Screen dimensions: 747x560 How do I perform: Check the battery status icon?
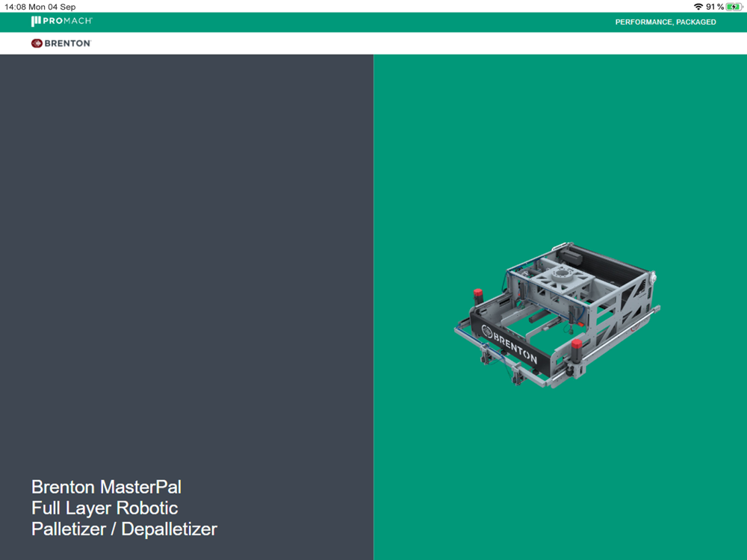(x=734, y=7)
